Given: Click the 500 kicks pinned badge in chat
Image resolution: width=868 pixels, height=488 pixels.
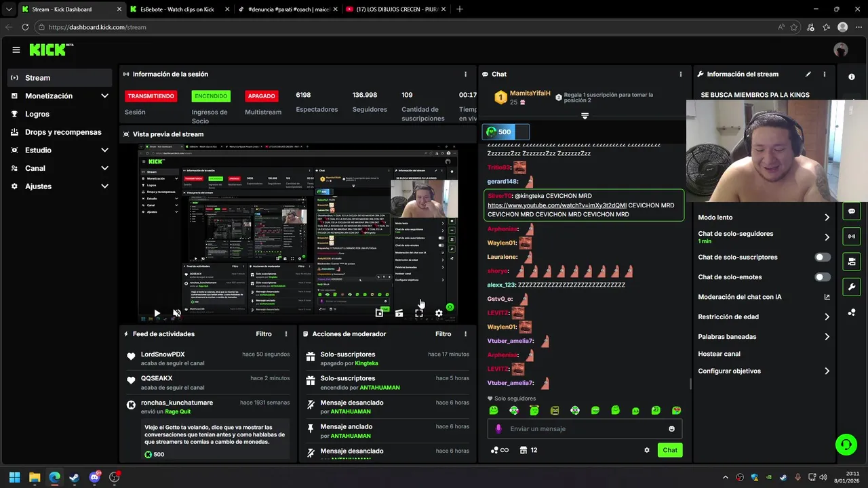Looking at the screenshot, I should (x=505, y=131).
